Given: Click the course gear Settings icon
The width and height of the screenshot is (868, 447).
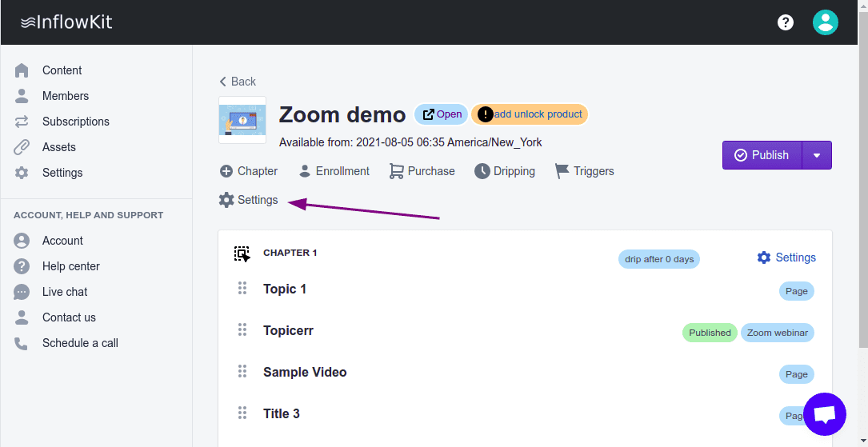Looking at the screenshot, I should [x=226, y=200].
